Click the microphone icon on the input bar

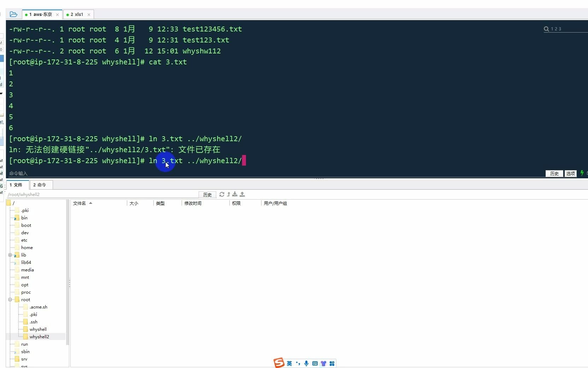306,363
